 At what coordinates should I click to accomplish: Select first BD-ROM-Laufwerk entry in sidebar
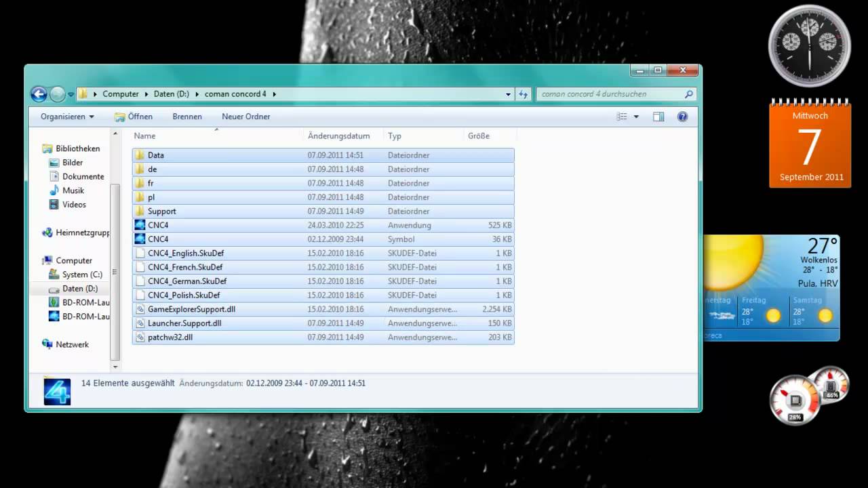(x=79, y=302)
